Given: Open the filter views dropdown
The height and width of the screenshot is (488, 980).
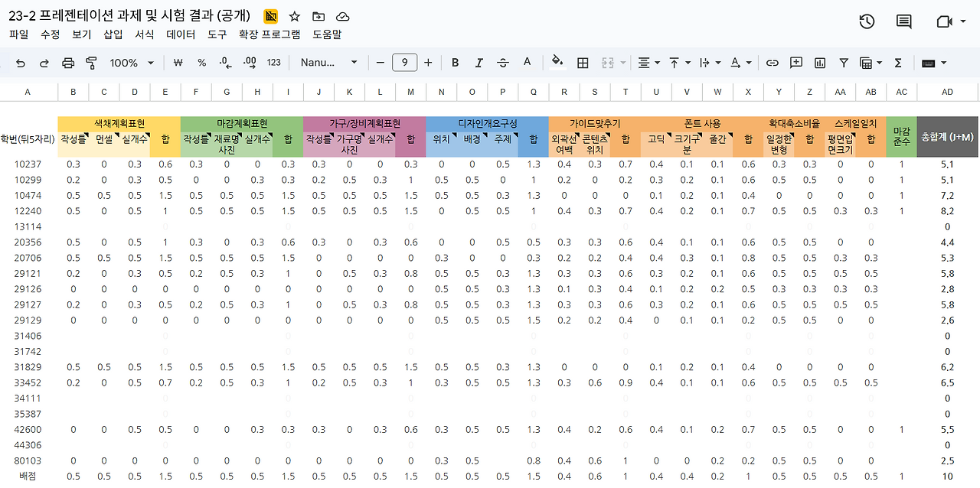Looking at the screenshot, I should pos(871,63).
